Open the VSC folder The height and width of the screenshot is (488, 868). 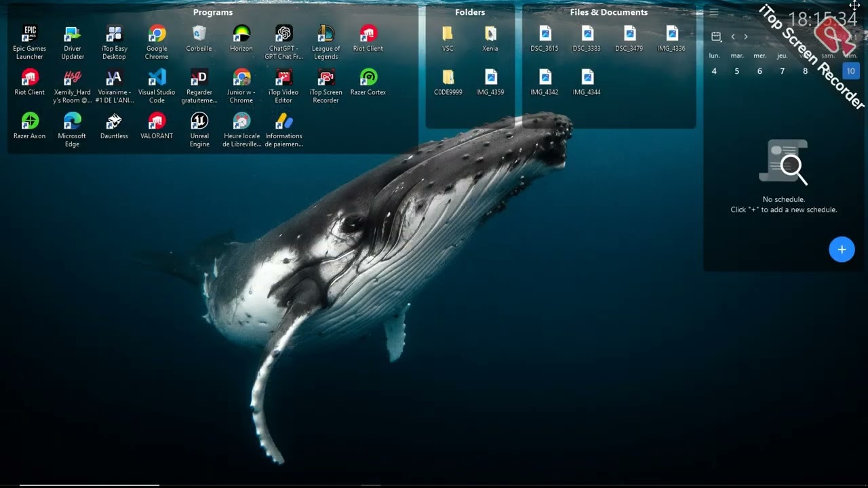[x=448, y=39]
